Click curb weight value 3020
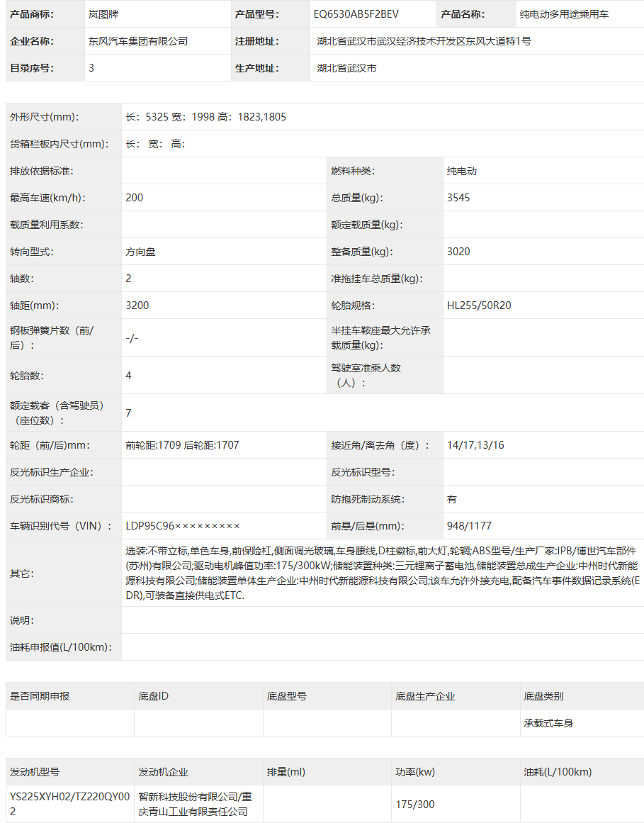The image size is (644, 823). click(x=458, y=252)
